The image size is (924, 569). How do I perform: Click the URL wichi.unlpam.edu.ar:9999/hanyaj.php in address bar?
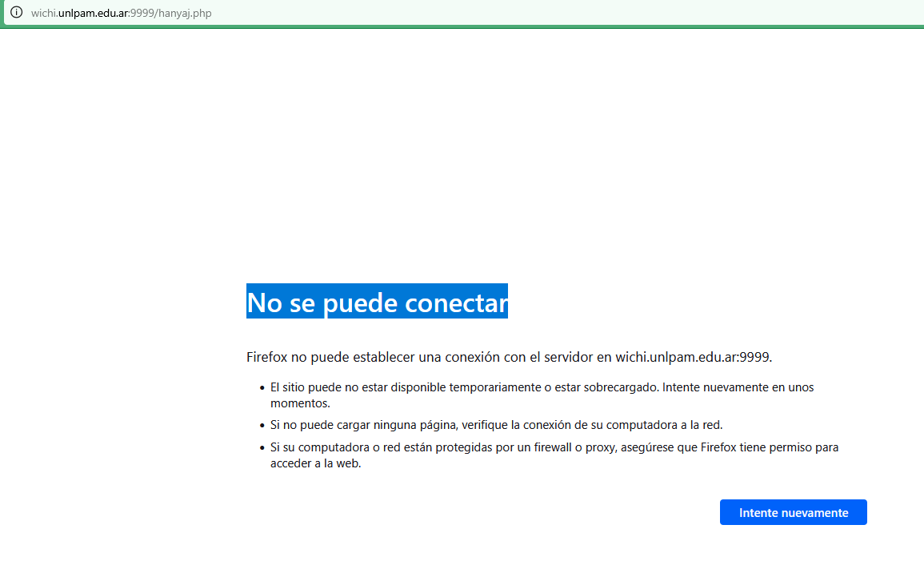pos(122,13)
